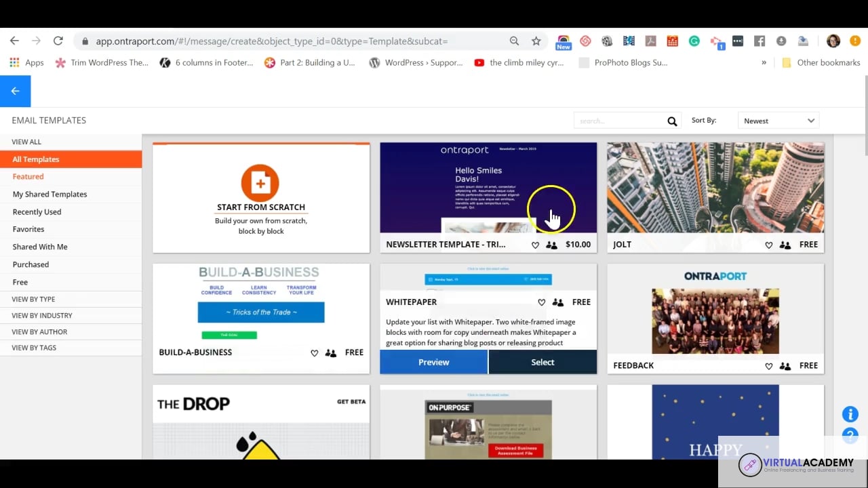This screenshot has height=488, width=868.
Task: Click share people icon on Newsletter Template
Action: click(x=551, y=245)
